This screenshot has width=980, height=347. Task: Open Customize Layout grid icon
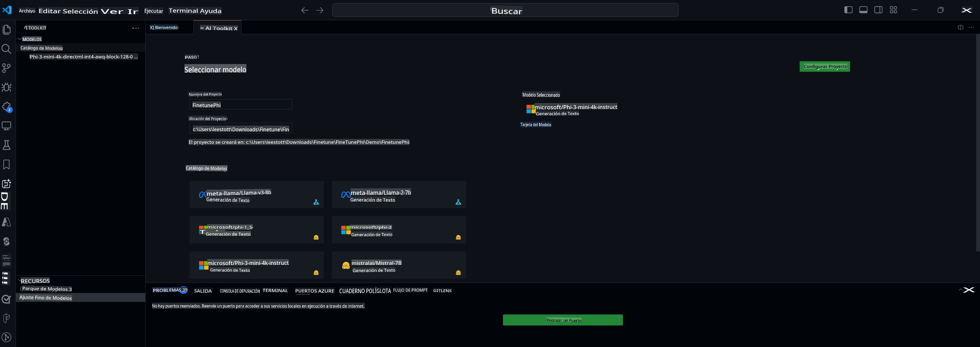click(893, 10)
